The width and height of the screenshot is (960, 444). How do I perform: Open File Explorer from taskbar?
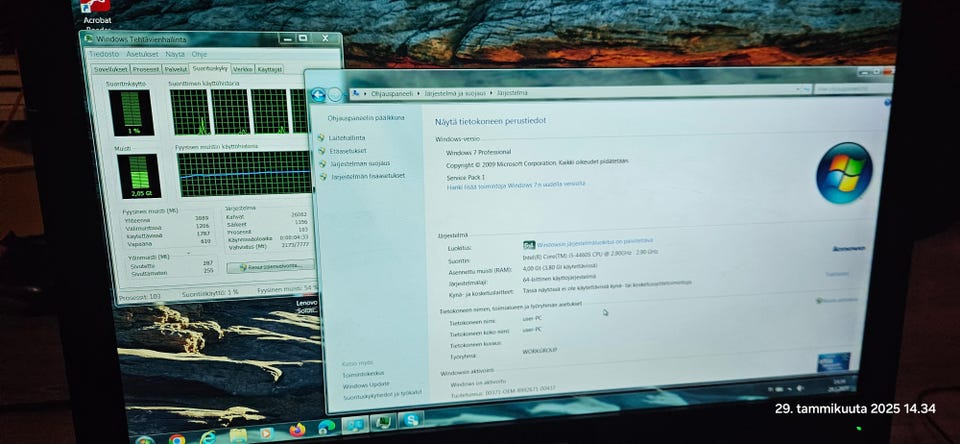238,435
